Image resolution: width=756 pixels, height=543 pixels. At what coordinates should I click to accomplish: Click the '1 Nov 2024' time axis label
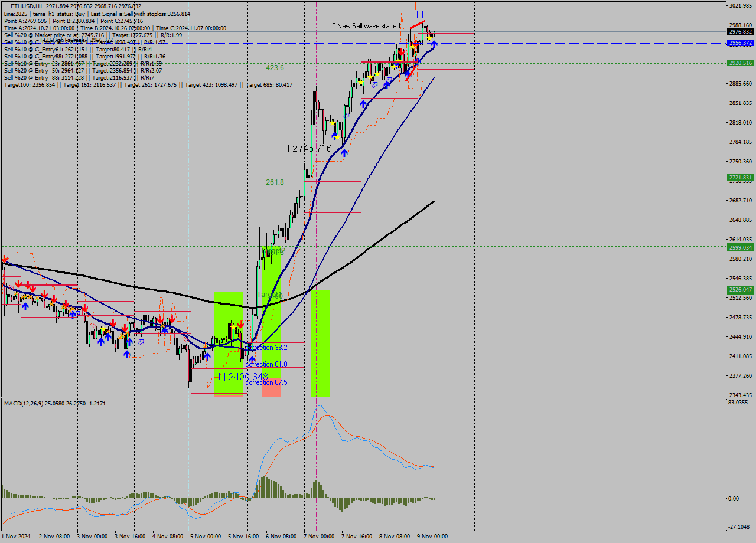tap(15, 537)
